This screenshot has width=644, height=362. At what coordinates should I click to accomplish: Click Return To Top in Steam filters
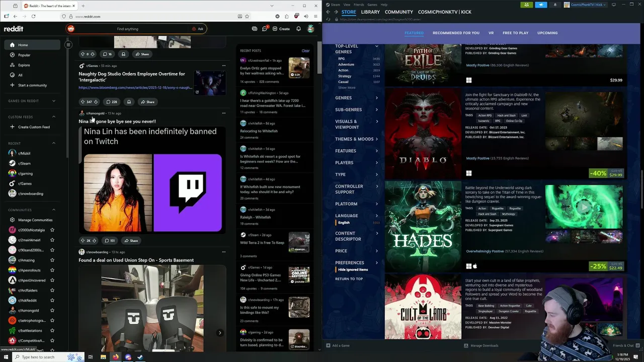(x=349, y=279)
